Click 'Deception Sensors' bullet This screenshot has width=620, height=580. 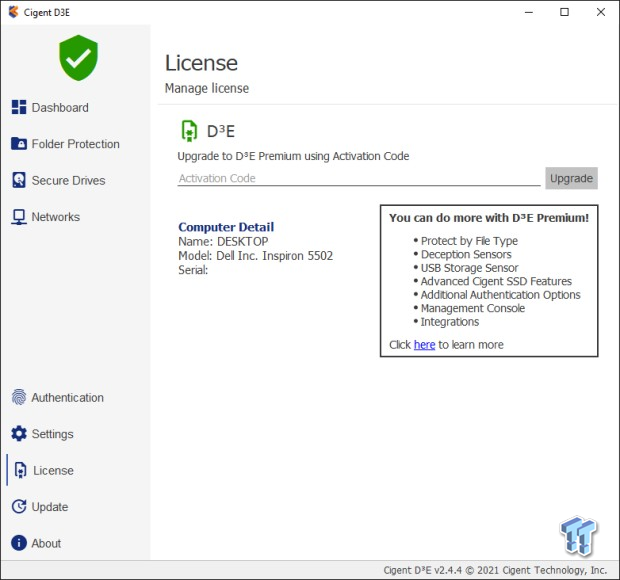[x=466, y=254]
